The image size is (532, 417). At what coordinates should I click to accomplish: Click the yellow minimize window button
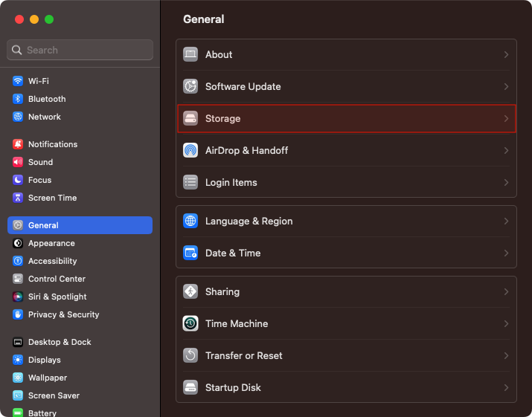[x=34, y=19]
